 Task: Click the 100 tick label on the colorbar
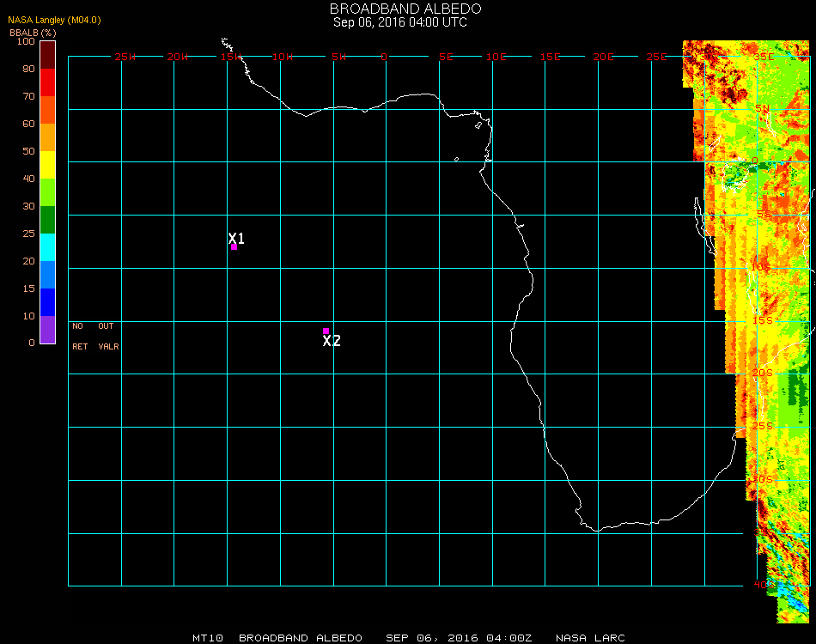26,41
